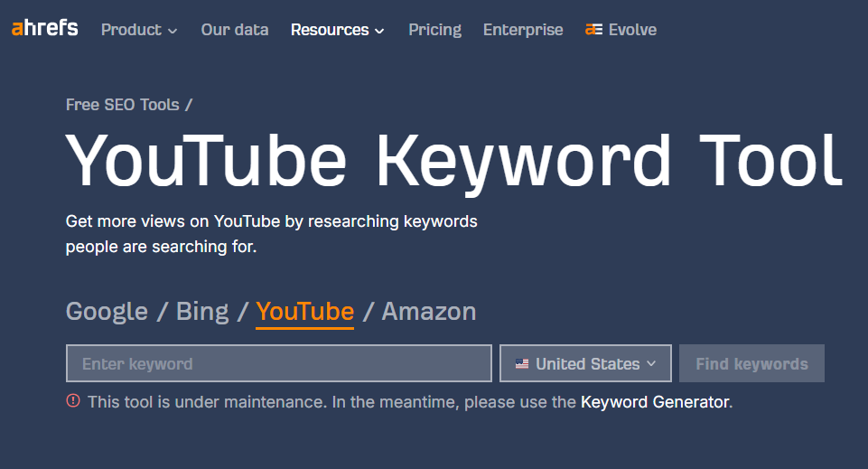This screenshot has height=469, width=868.
Task: Navigate to Enterprise
Action: [523, 30]
